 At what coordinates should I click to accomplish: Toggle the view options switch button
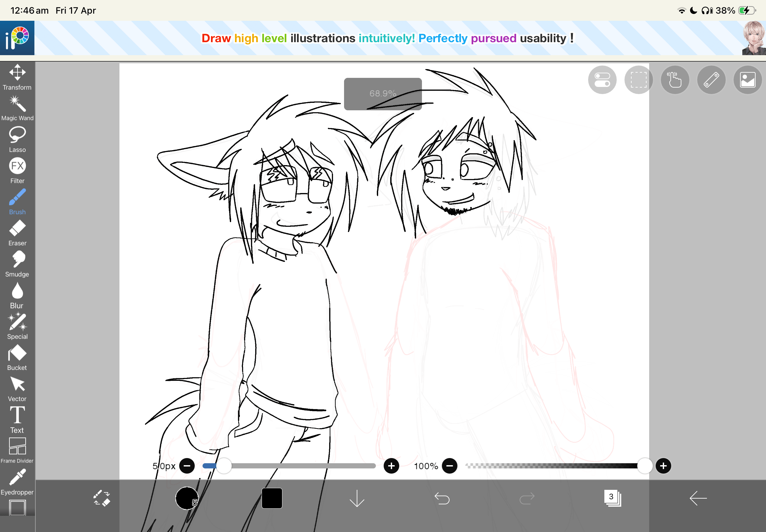(602, 80)
